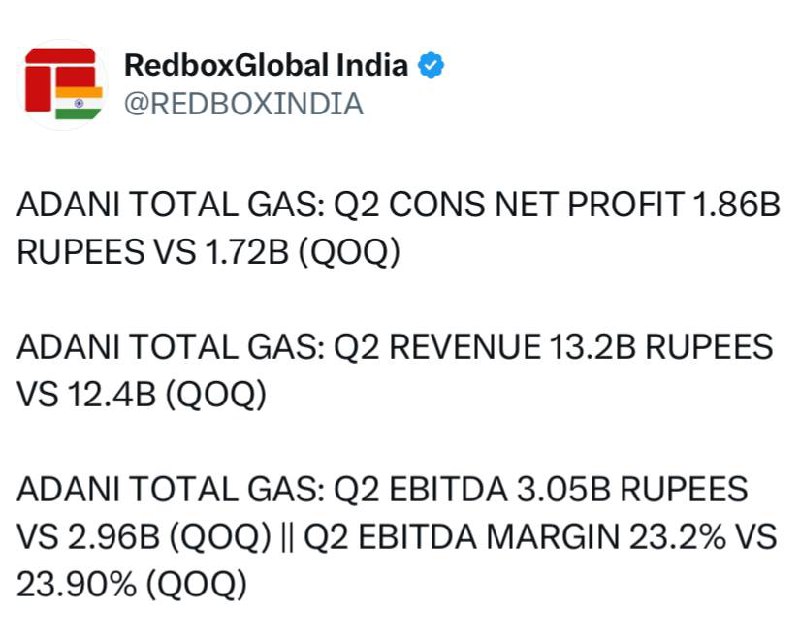The height and width of the screenshot is (642, 800).
Task: Click the 2.96B (QOQ) EBITDA comparison
Action: [x=169, y=537]
